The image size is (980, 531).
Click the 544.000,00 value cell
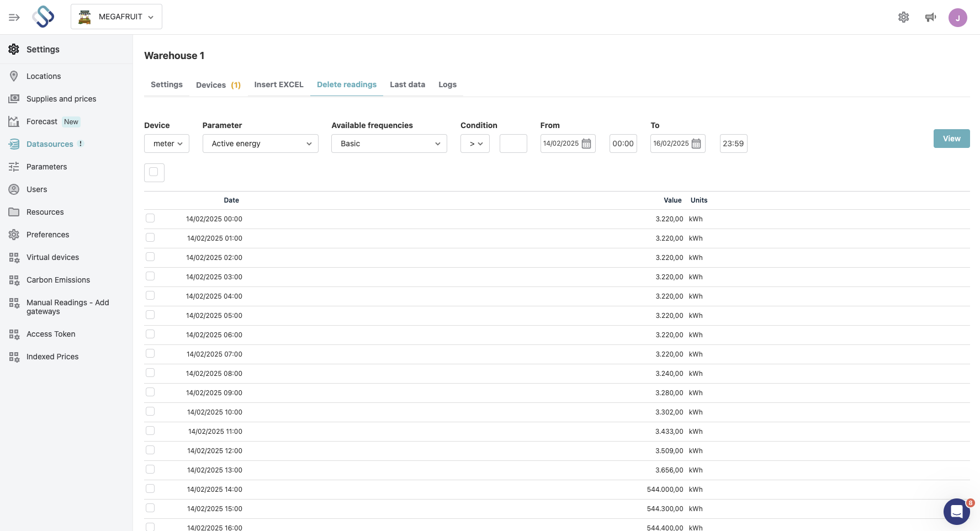(665, 490)
